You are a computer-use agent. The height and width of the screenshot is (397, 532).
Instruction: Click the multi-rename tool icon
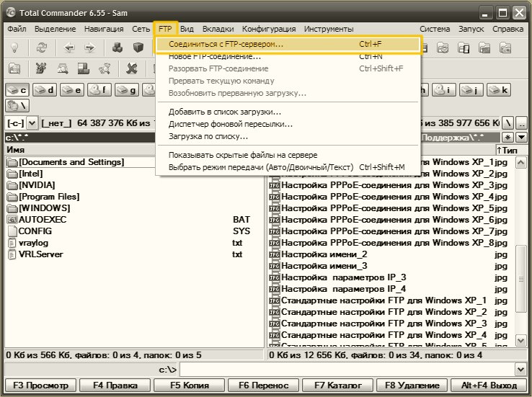point(42,69)
